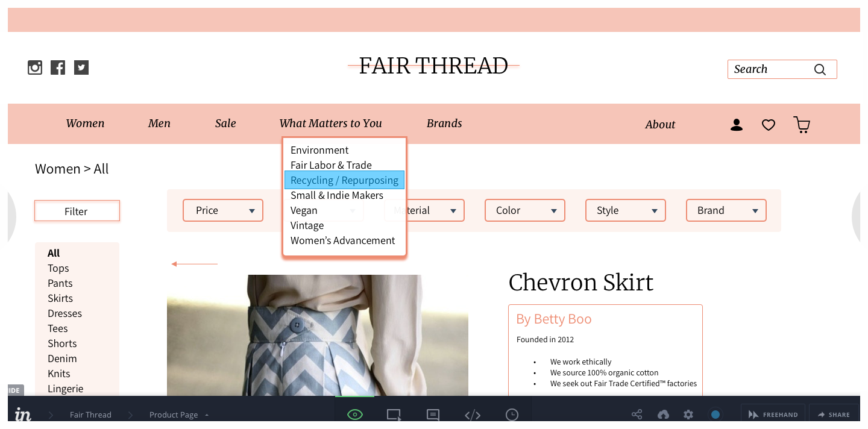This screenshot has height=429, width=868.
Task: Click the Fair Thread project breadcrumb
Action: 90,415
